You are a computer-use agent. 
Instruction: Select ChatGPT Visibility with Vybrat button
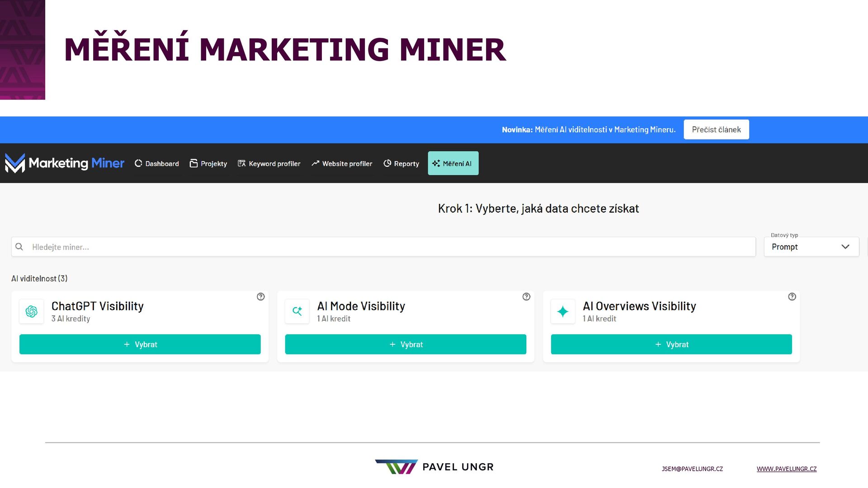pos(140,344)
